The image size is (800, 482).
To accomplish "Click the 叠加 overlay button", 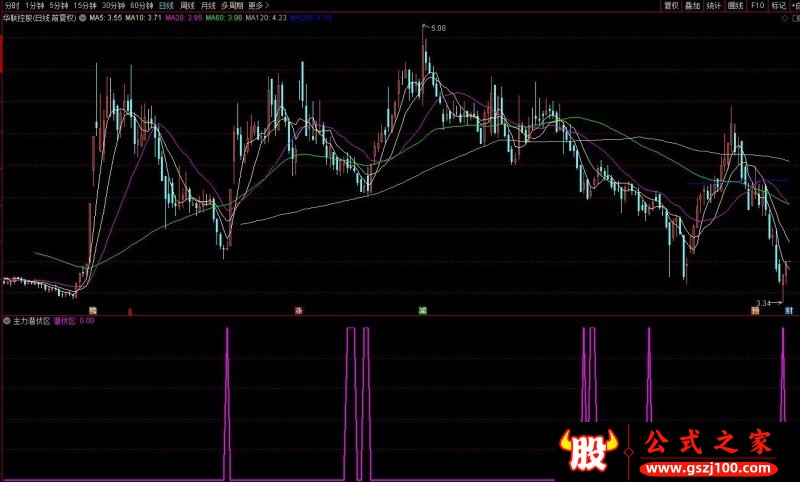I will [x=692, y=5].
